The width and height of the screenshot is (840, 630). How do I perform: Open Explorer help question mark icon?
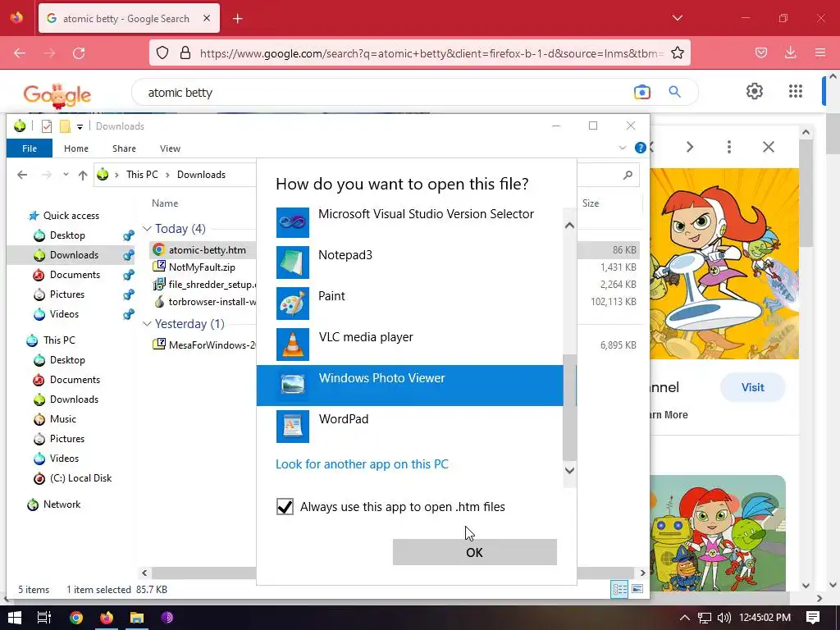pyautogui.click(x=640, y=148)
